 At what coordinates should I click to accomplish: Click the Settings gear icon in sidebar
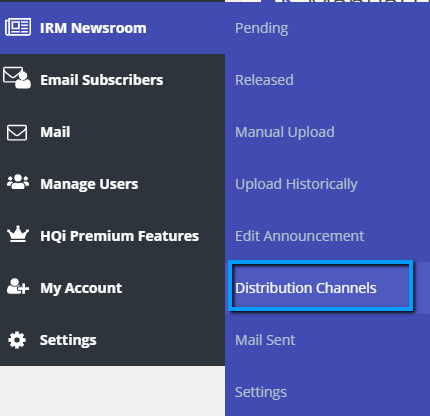point(17,340)
